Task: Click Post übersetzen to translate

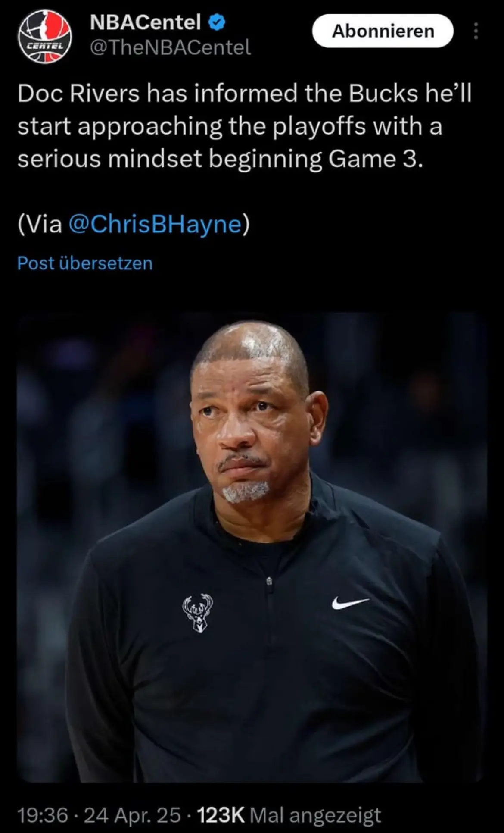Action: coord(85,263)
